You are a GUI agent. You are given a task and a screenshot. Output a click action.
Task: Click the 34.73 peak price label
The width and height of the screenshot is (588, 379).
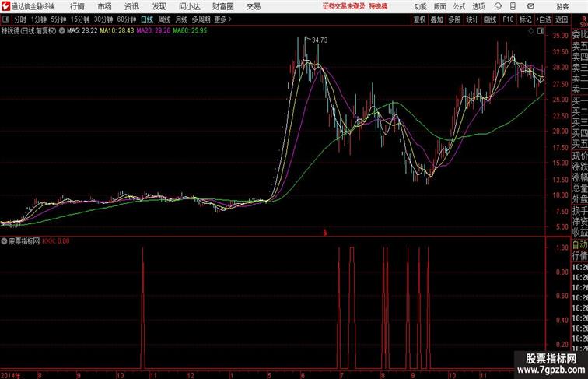[320, 40]
